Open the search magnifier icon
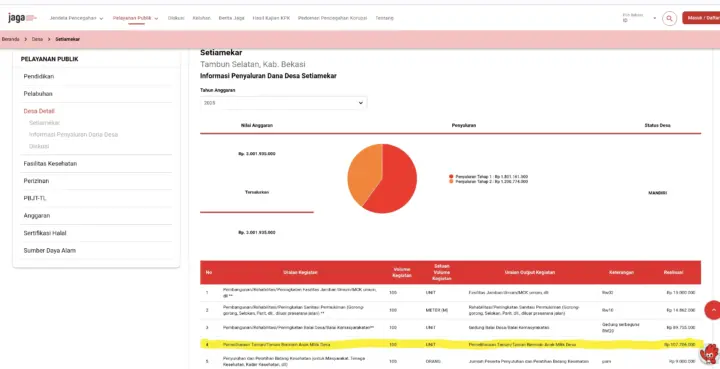720x369 pixels. 669,18
